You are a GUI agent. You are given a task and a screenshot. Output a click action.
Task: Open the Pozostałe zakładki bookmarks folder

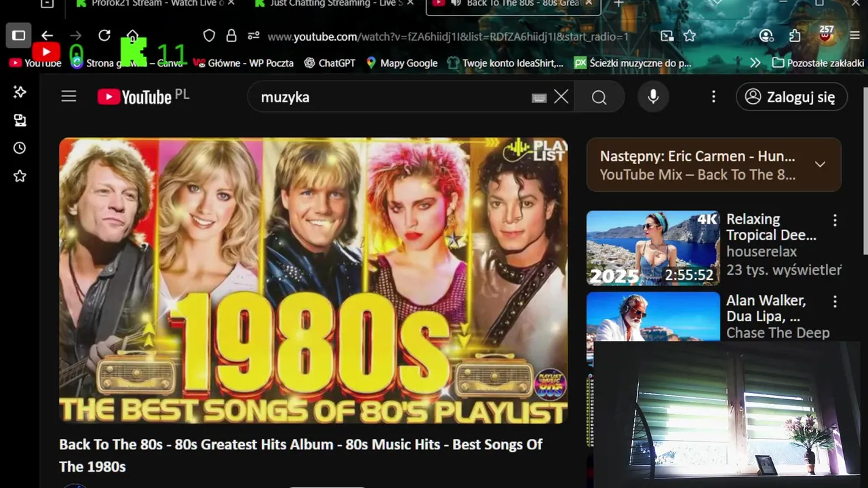pyautogui.click(x=818, y=63)
